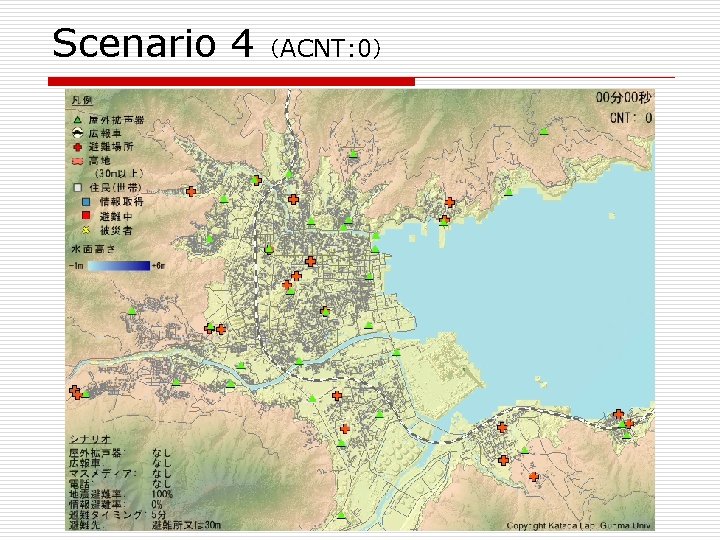Screen dimensions: 720x540
Task: Click the 高地 legend label
Action: [x=99, y=161]
